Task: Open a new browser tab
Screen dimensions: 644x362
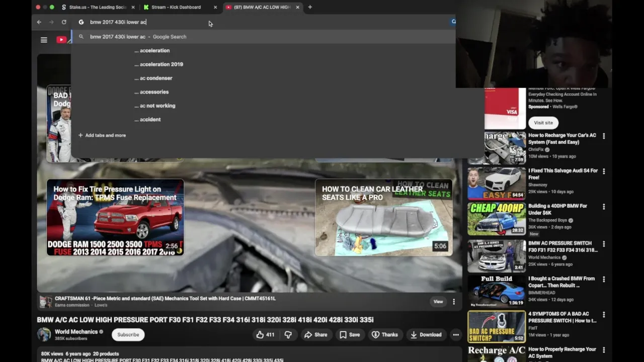Action: pos(310,7)
